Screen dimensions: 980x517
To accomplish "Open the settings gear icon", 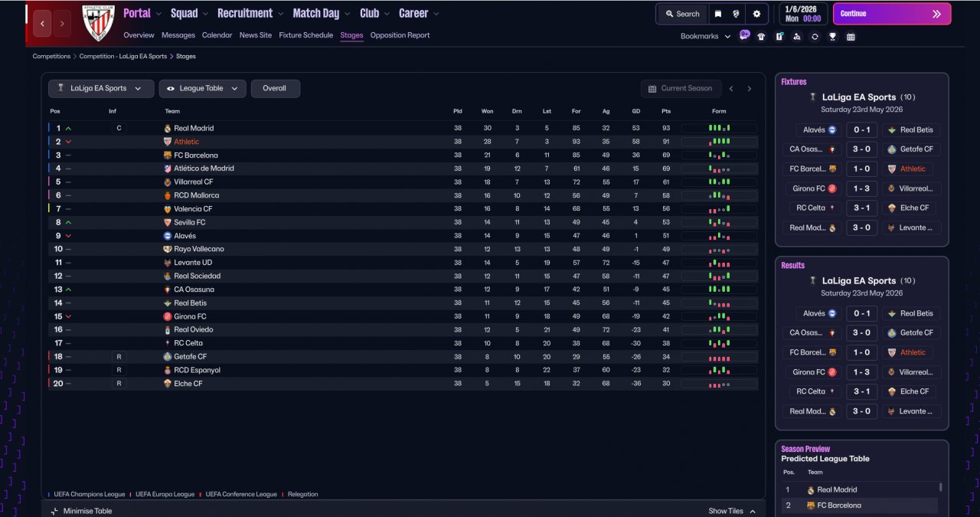I will tap(756, 14).
